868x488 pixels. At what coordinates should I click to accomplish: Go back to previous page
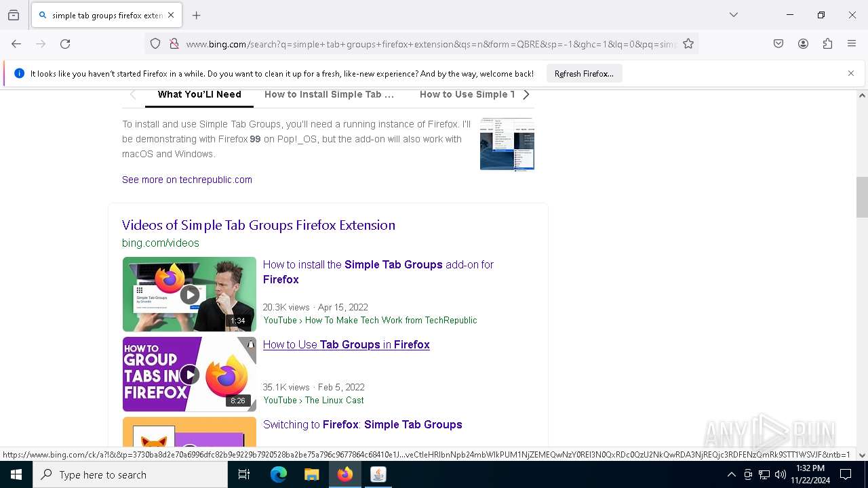pyautogui.click(x=16, y=44)
